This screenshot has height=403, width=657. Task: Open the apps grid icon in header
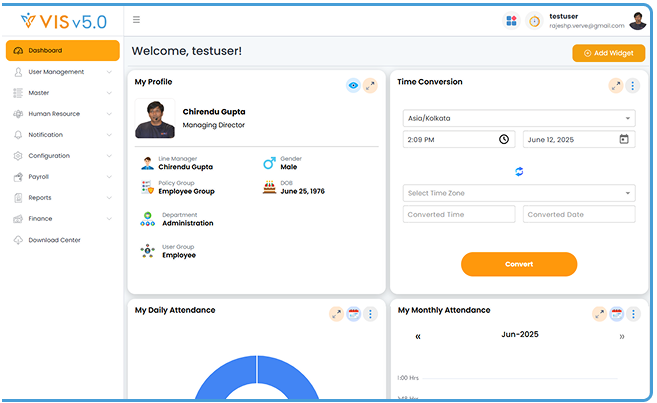pos(511,21)
